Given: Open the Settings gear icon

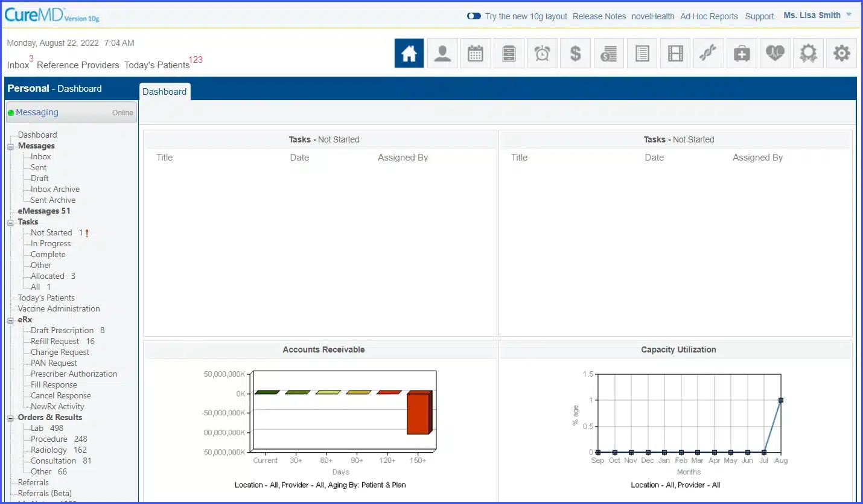Looking at the screenshot, I should 841,53.
